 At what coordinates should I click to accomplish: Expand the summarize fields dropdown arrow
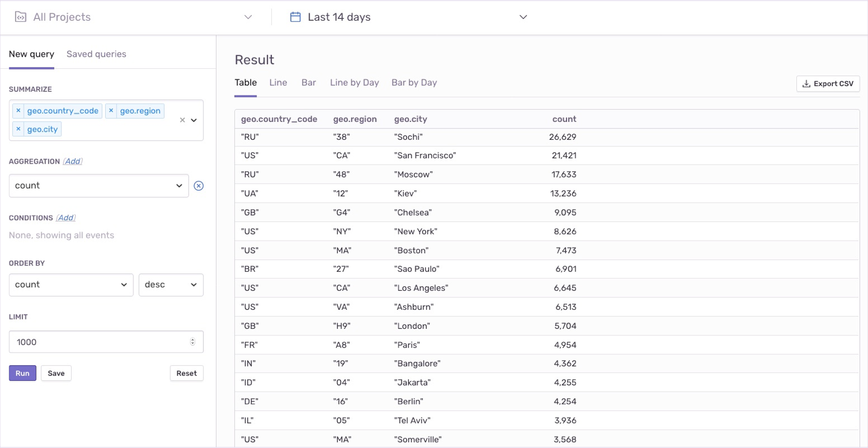tap(194, 120)
